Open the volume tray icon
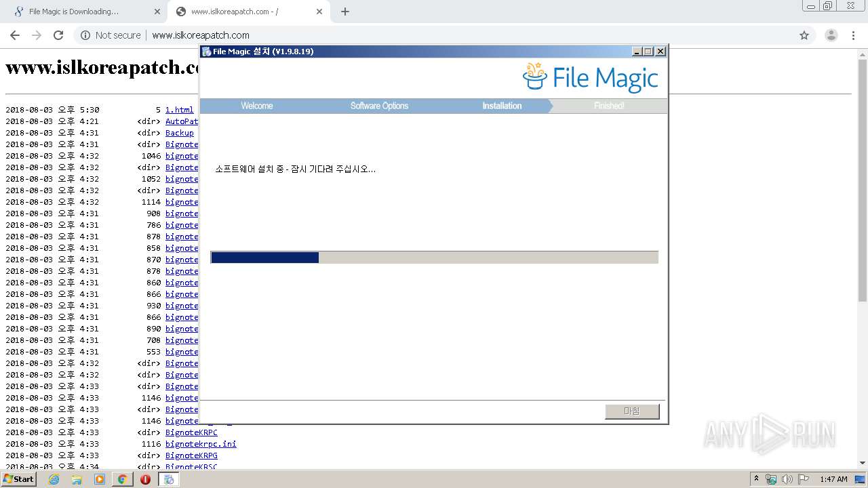The image size is (868, 488). [787, 479]
